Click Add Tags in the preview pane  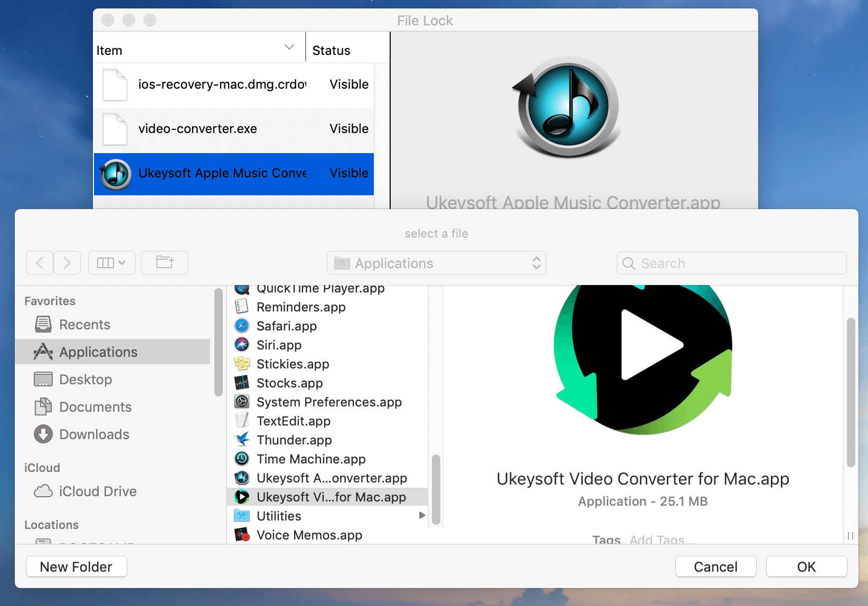tap(662, 539)
